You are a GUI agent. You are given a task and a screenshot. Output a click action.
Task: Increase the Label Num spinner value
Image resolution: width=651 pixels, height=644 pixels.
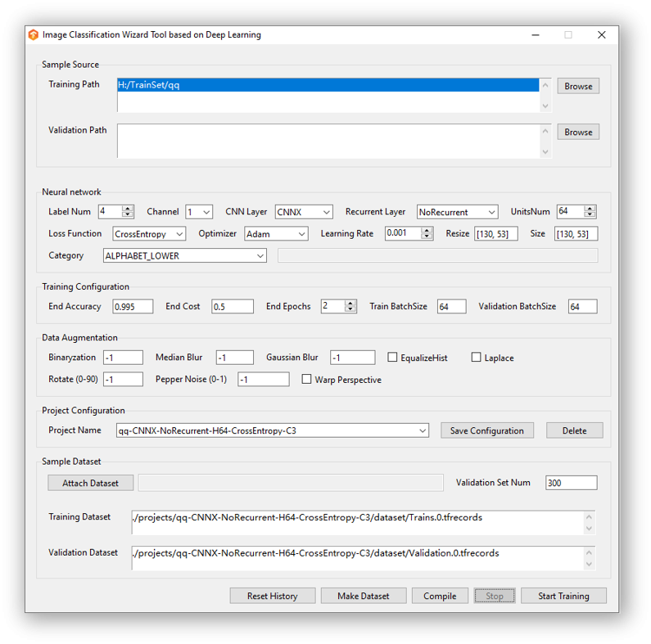(x=128, y=209)
